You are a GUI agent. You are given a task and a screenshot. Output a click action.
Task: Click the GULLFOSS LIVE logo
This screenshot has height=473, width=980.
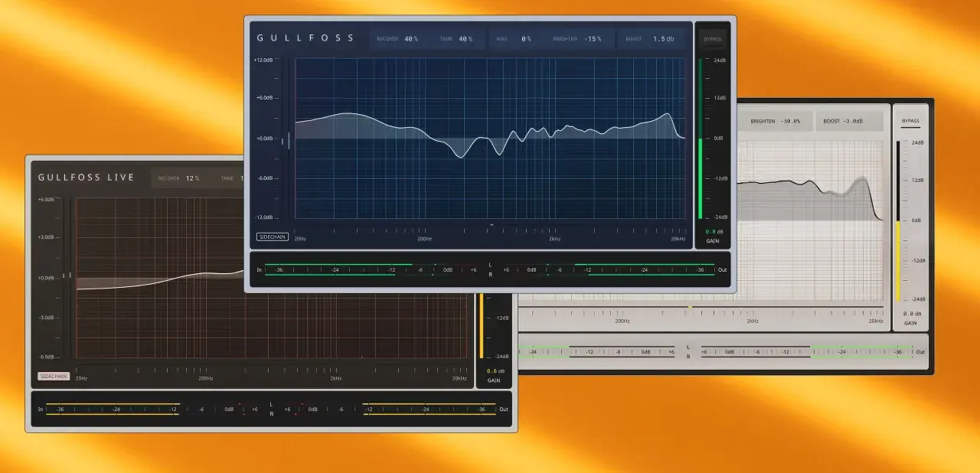(87, 178)
